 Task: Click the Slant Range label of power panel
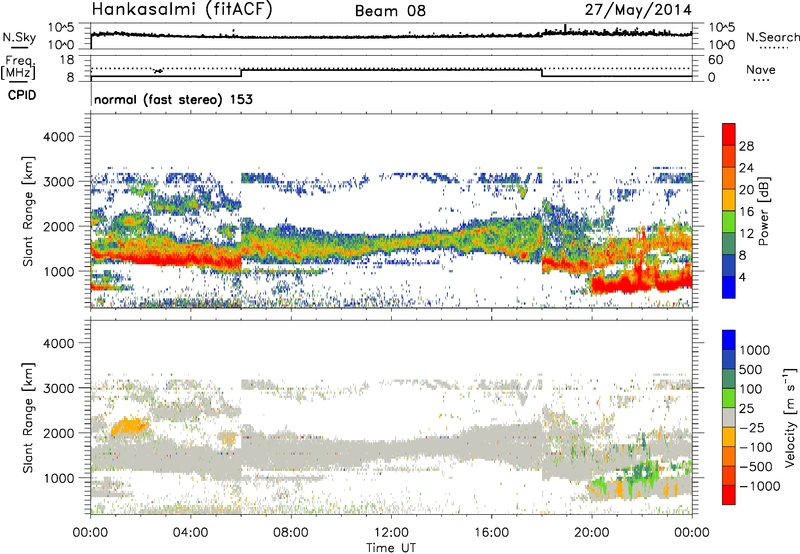point(28,211)
